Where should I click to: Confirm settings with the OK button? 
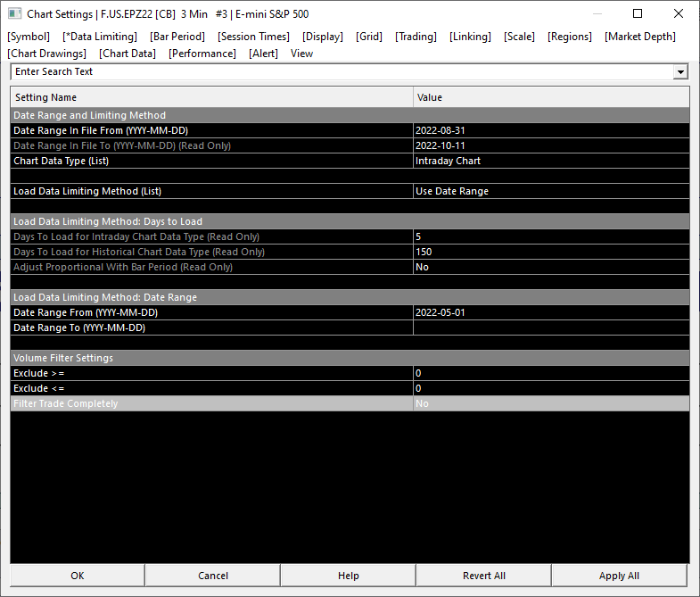coord(78,576)
